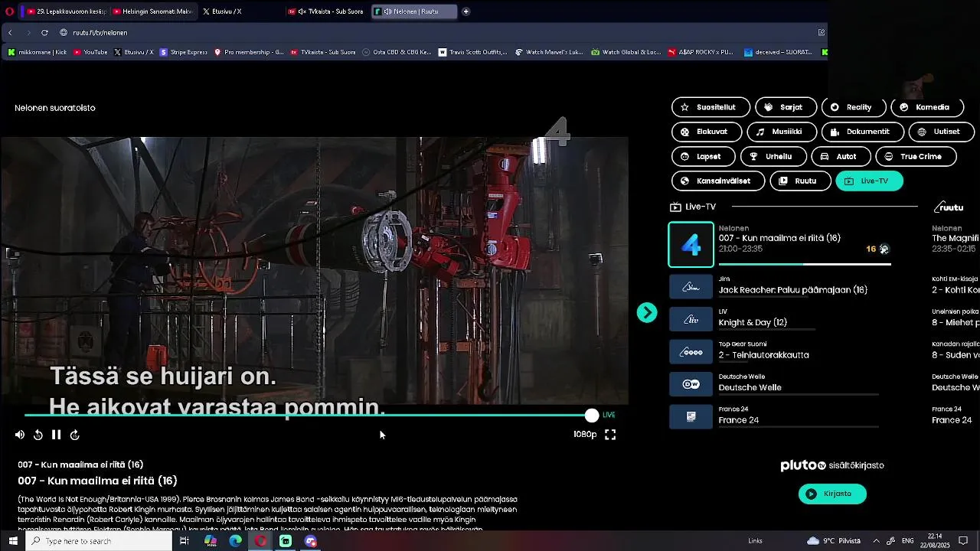Open the taskbar clock and date
The width and height of the screenshot is (980, 551).
[935, 541]
